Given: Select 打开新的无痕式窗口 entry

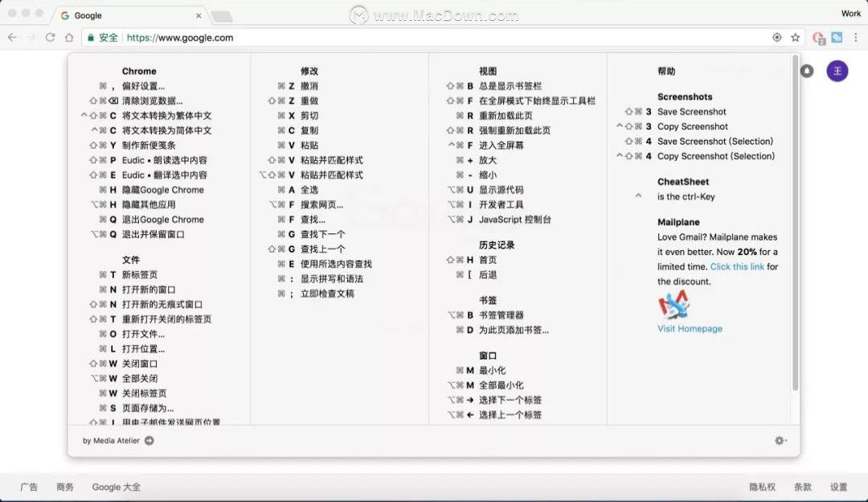Looking at the screenshot, I should pos(162,304).
